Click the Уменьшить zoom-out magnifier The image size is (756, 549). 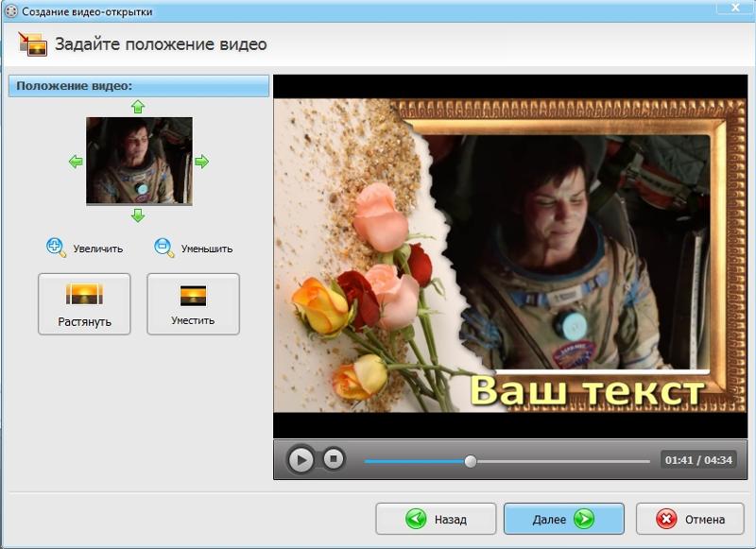point(163,248)
